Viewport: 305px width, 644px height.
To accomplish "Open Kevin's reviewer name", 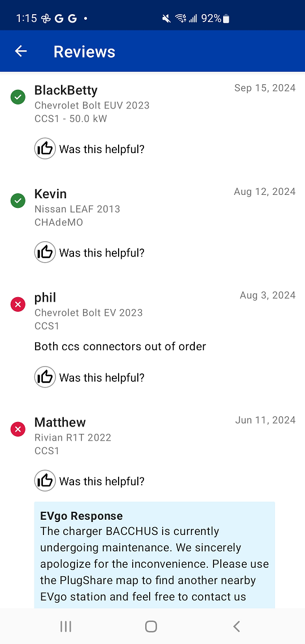I will pos(50,193).
